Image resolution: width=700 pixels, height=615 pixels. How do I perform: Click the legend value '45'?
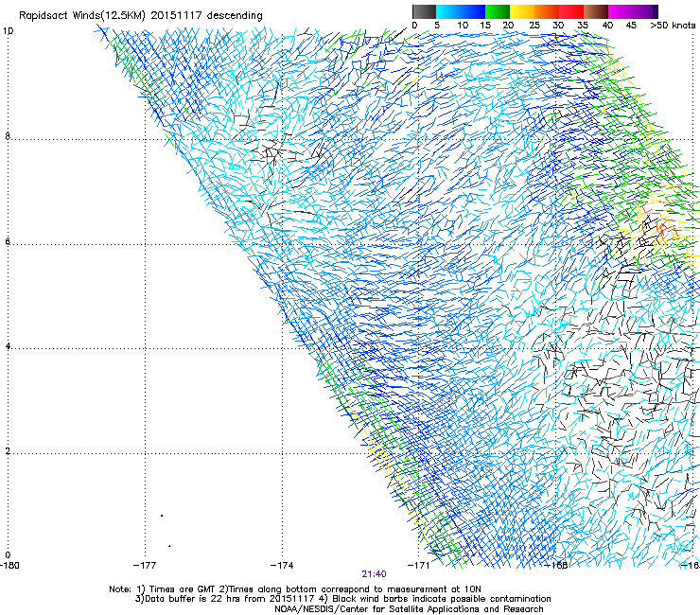[631, 26]
